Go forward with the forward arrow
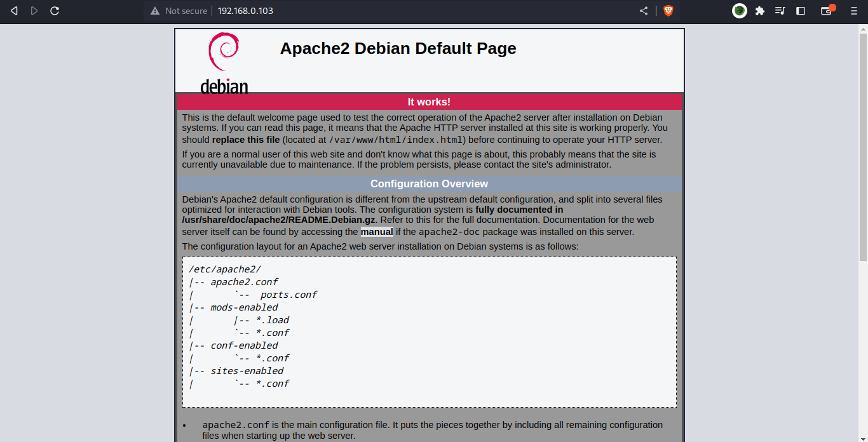The image size is (868, 442). (34, 11)
